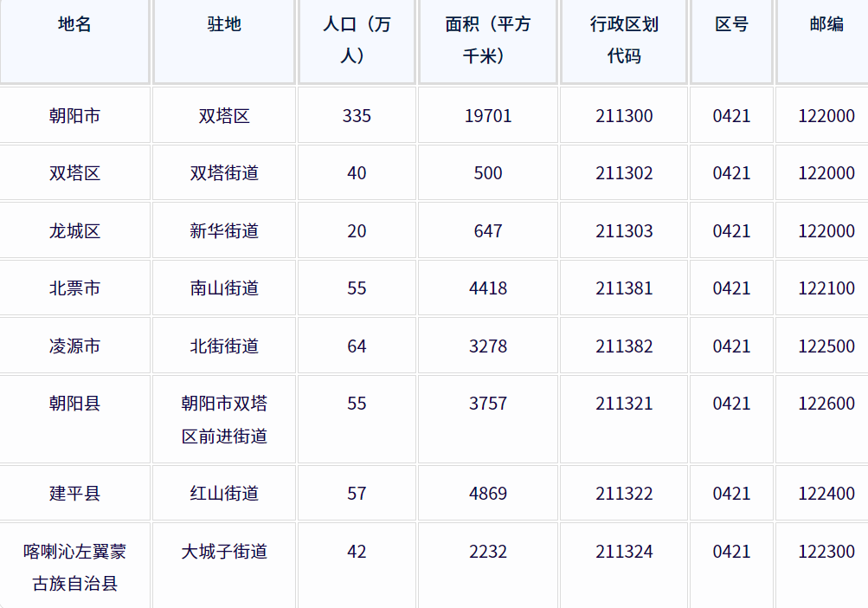Screen dimensions: 868x608
Task: Select the 朝阳县 cell
Action: [x=74, y=419]
